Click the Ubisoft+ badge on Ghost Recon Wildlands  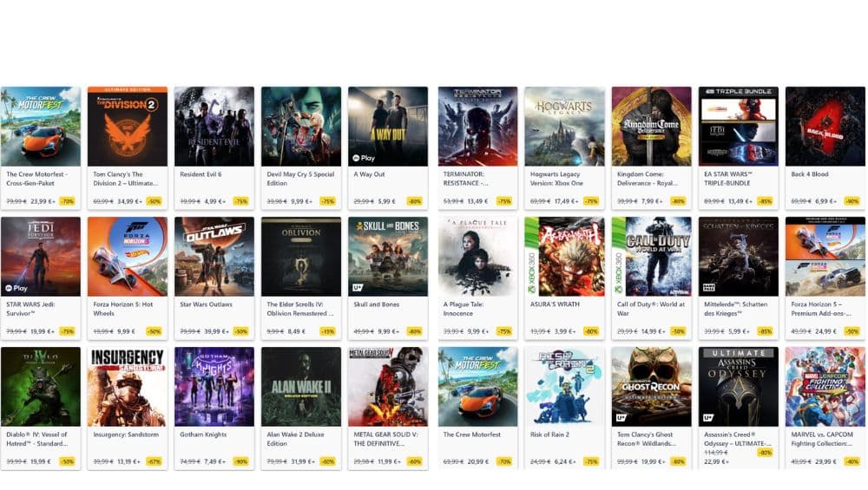[621, 418]
